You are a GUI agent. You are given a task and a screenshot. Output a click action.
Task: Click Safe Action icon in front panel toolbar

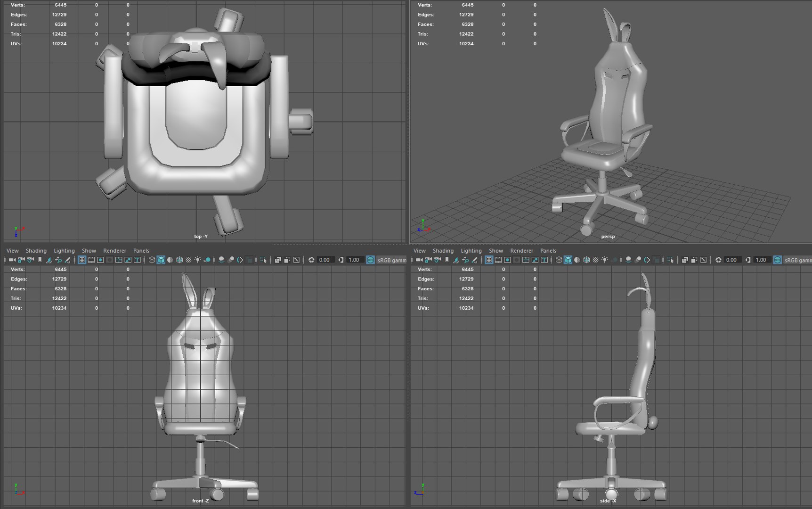[x=128, y=260]
